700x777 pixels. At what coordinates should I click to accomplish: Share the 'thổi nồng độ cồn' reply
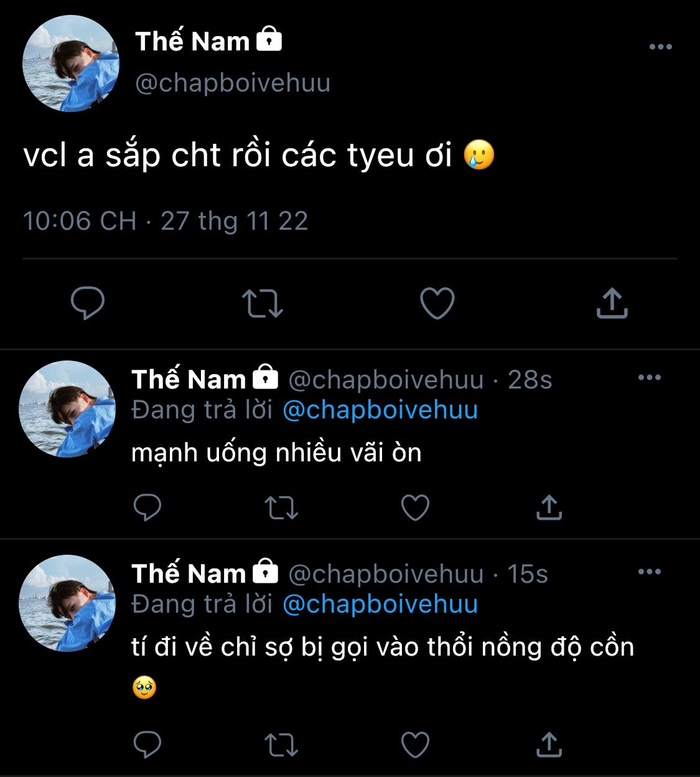[549, 744]
